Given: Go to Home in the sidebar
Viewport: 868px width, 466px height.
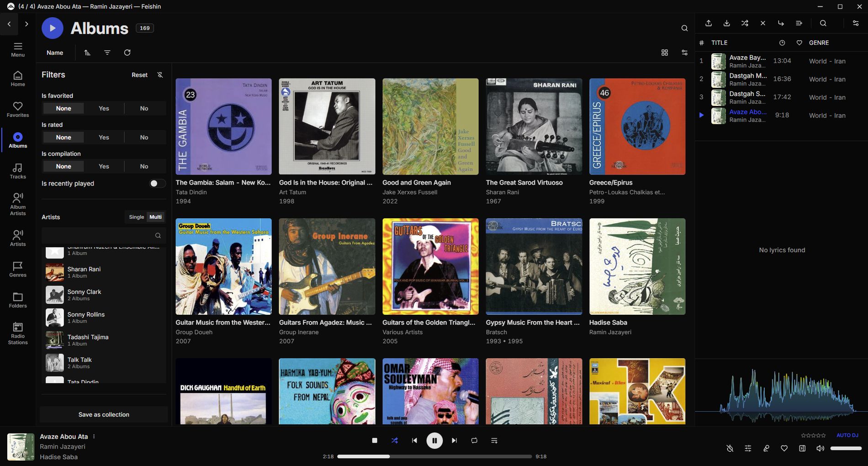Looking at the screenshot, I should coord(18,79).
